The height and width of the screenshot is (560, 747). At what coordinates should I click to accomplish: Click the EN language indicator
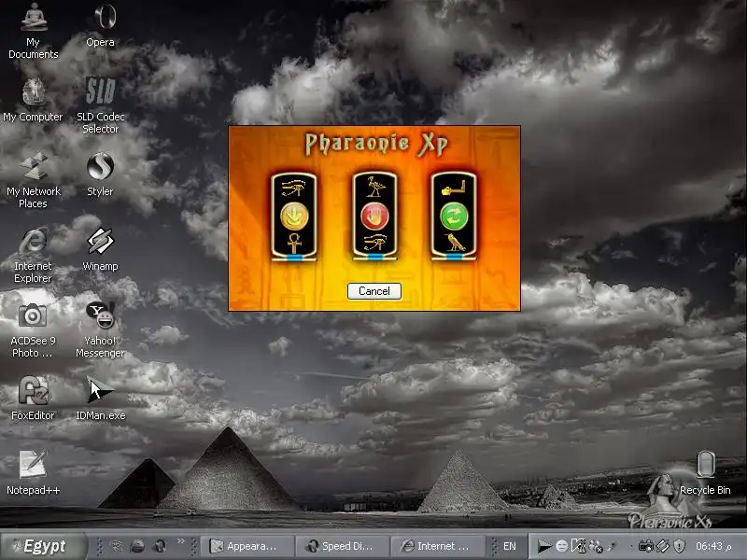(x=510, y=546)
